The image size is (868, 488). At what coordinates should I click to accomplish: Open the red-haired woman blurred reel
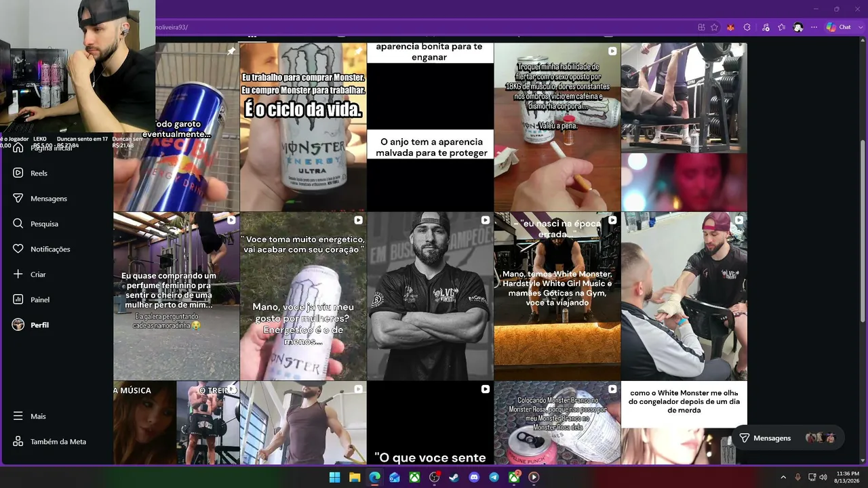pos(684,182)
